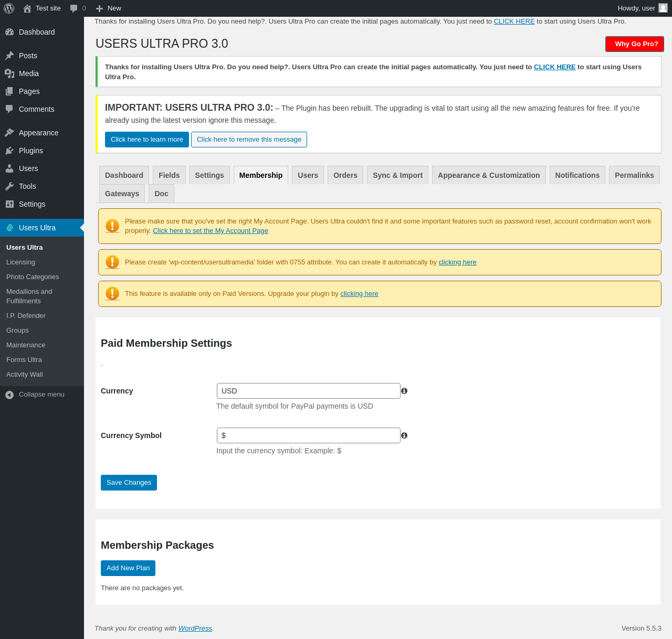
Task: Click the info icon beside Currency field
Action: click(x=404, y=391)
